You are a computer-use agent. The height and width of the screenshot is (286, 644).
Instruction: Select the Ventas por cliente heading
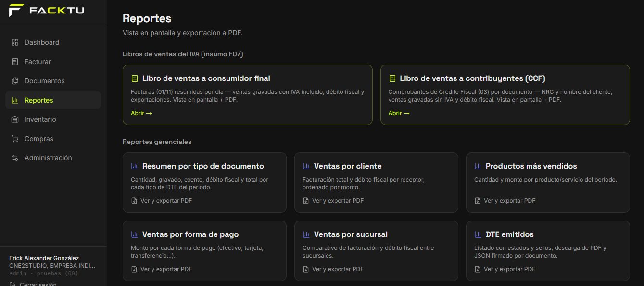tap(348, 166)
